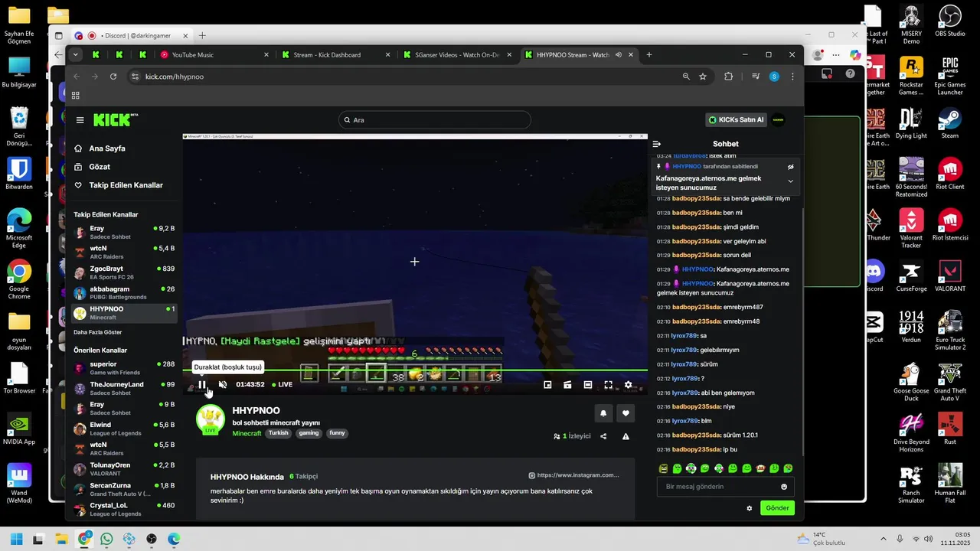Open Chrome three-dot menu
The image size is (980, 551).
[x=792, y=77]
